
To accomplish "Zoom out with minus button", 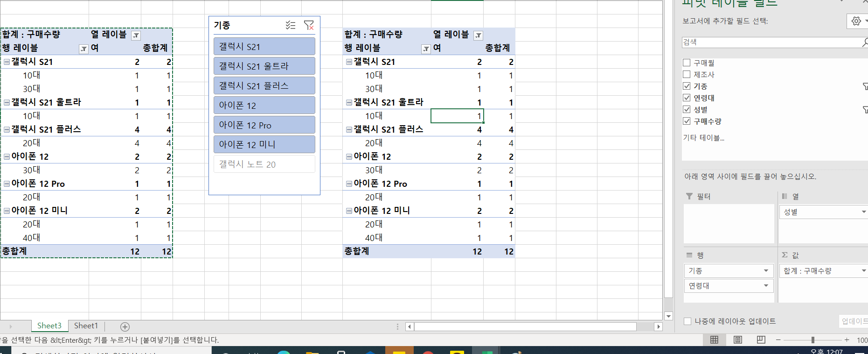I will [778, 340].
